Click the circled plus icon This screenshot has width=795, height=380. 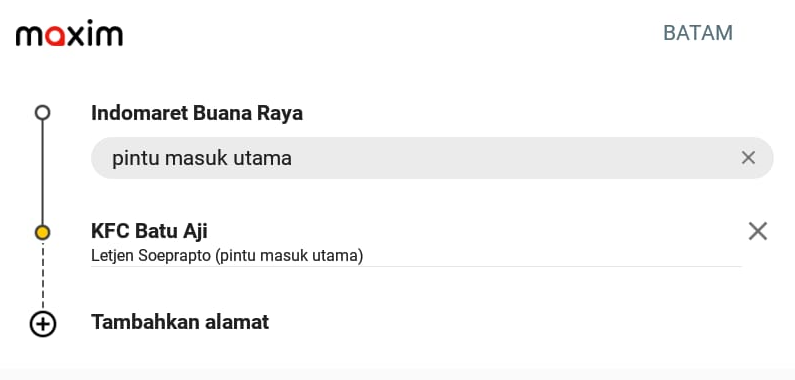click(43, 324)
